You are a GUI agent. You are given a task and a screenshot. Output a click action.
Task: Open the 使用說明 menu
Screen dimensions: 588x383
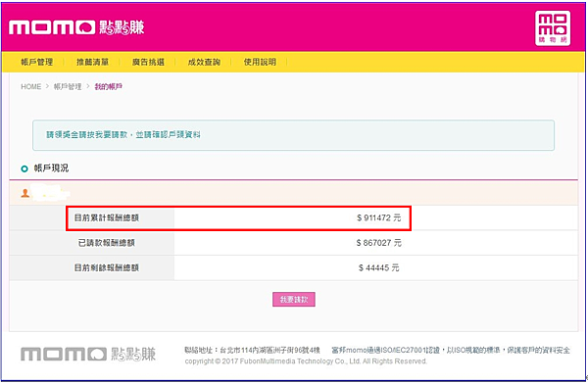pyautogui.click(x=260, y=62)
